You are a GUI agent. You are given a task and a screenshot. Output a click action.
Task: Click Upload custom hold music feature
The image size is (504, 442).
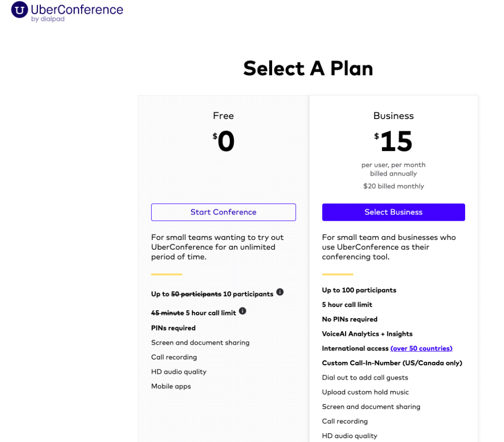[x=366, y=392]
